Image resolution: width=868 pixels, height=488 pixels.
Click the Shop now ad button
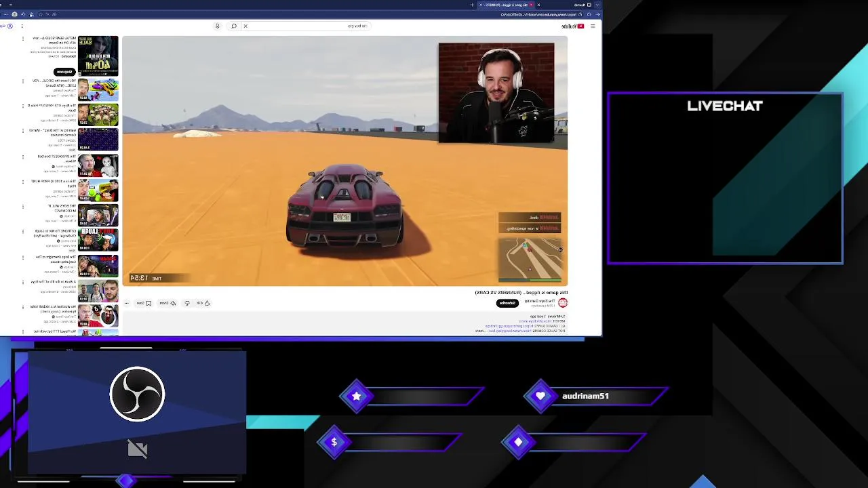64,71
